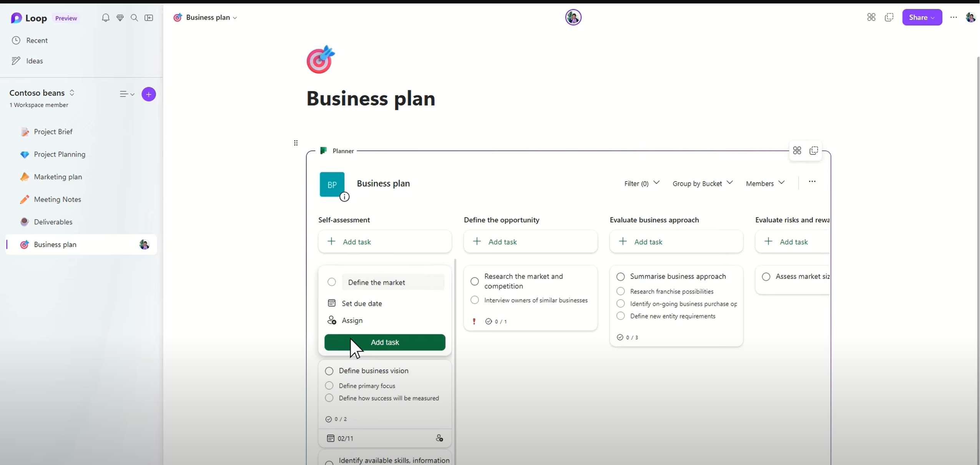Open notifications bell icon
This screenshot has height=465, width=980.
106,18
